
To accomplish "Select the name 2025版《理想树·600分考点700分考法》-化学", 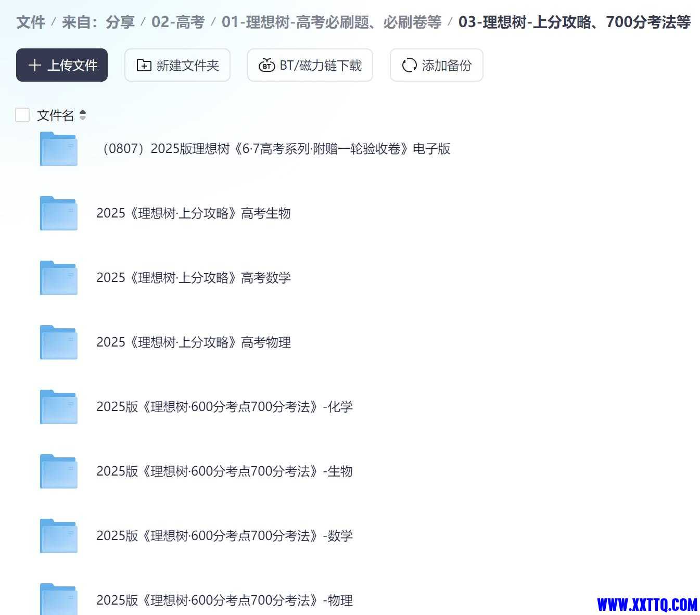I will tap(224, 407).
